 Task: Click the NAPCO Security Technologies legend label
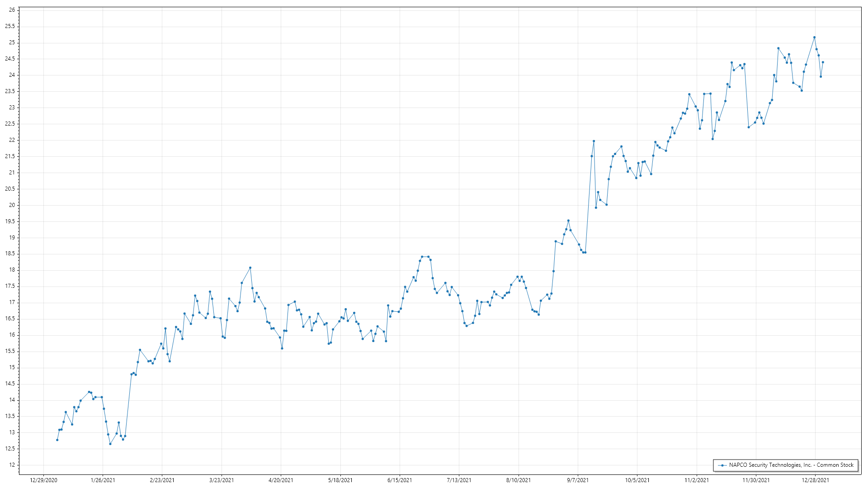coord(791,465)
